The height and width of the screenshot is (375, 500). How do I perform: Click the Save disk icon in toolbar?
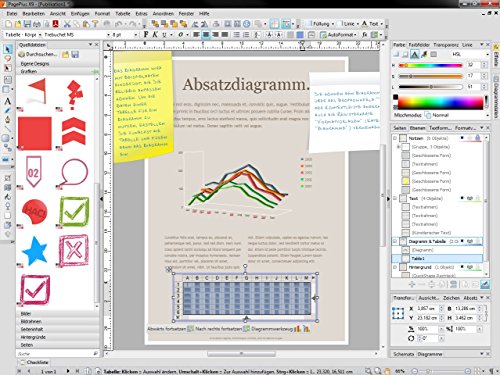click(27, 24)
